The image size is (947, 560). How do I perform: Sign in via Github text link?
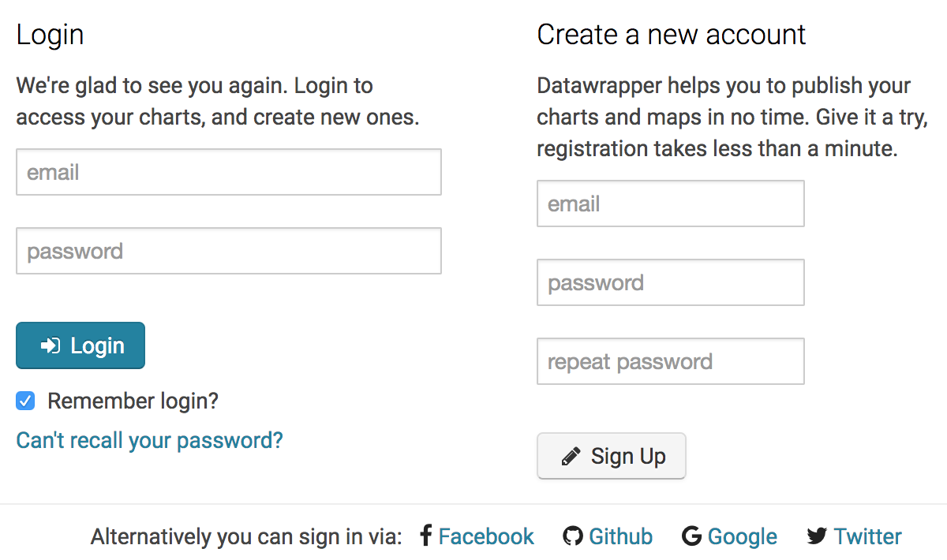point(620,536)
